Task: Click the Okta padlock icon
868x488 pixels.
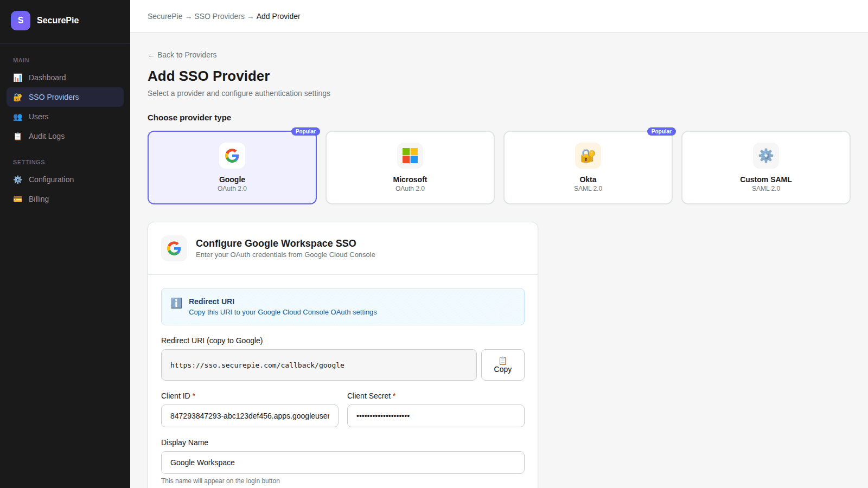Action: pos(588,156)
